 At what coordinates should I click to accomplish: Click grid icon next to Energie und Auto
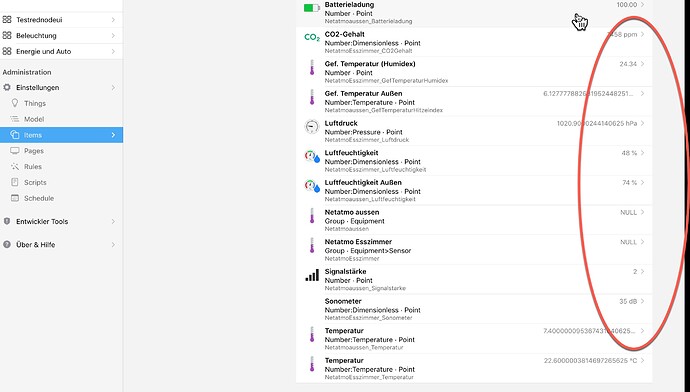(7, 51)
